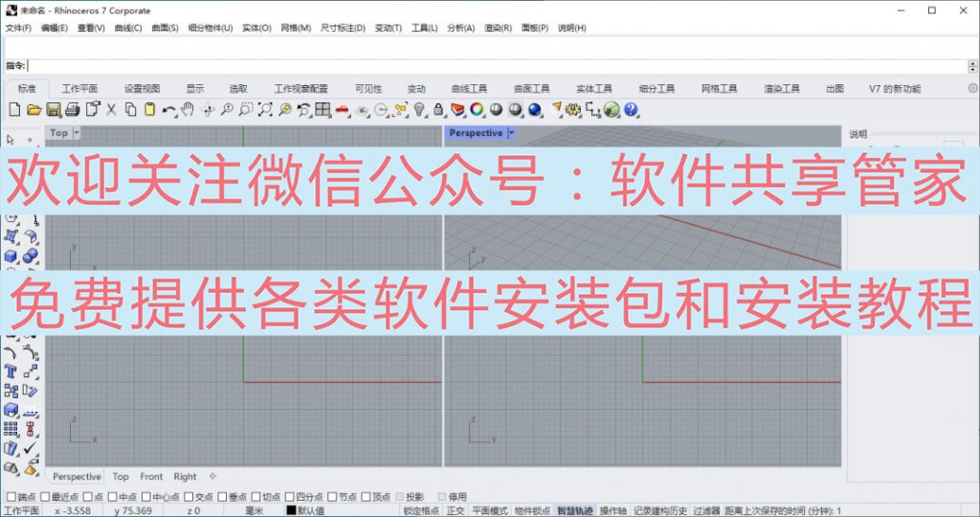Screen dimensions: 980x517
Task: Add a viewport tab with the plus icon
Action: (212, 477)
